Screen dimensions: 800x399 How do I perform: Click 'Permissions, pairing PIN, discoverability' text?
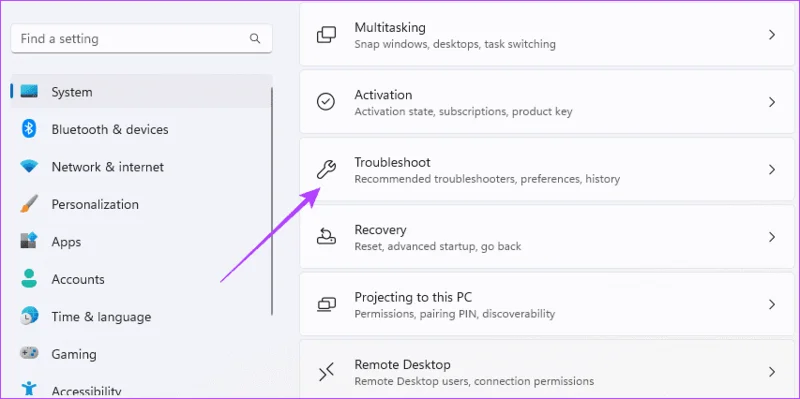pyautogui.click(x=455, y=314)
